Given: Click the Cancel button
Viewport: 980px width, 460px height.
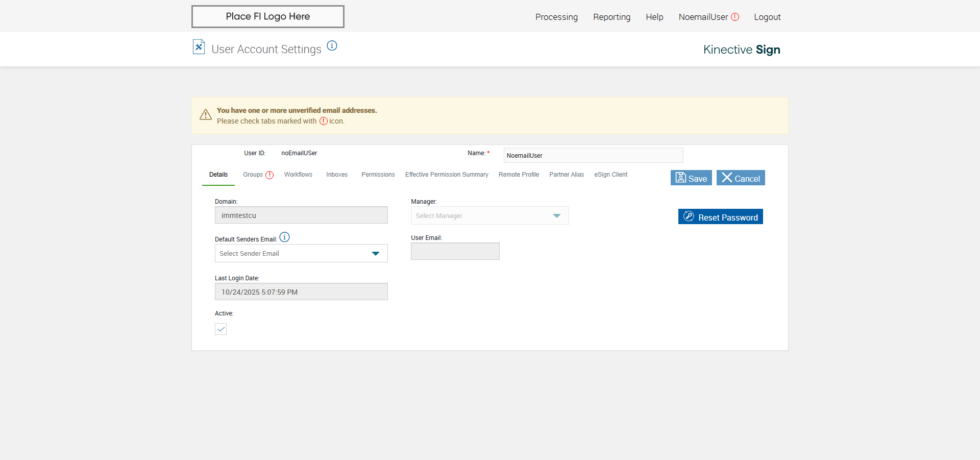Looking at the screenshot, I should (x=741, y=178).
